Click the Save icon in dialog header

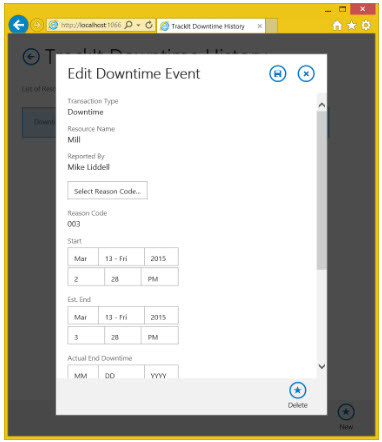(277, 74)
